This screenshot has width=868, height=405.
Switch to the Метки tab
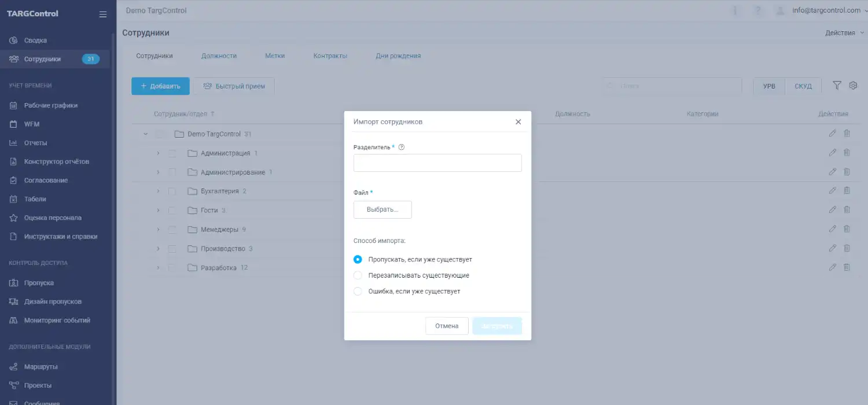(x=275, y=56)
